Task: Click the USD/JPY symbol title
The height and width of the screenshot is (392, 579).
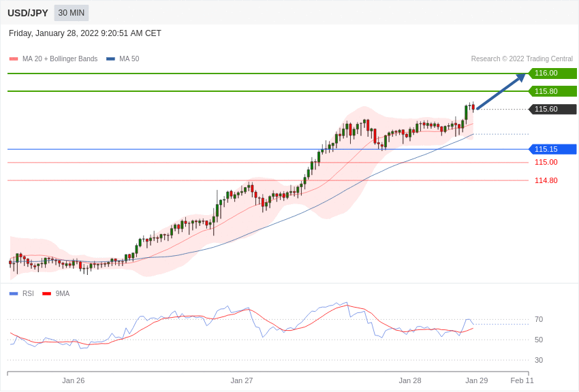Action: [28, 13]
